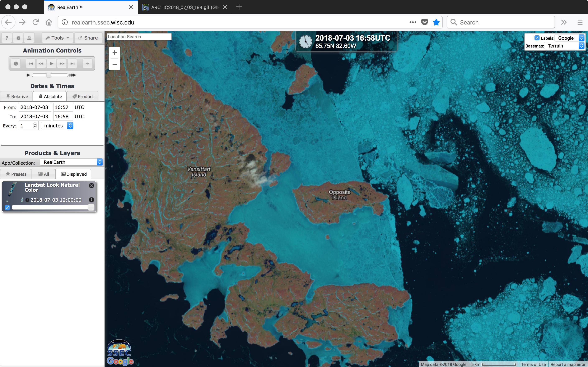Click the Vansittart Island map label

(x=199, y=172)
